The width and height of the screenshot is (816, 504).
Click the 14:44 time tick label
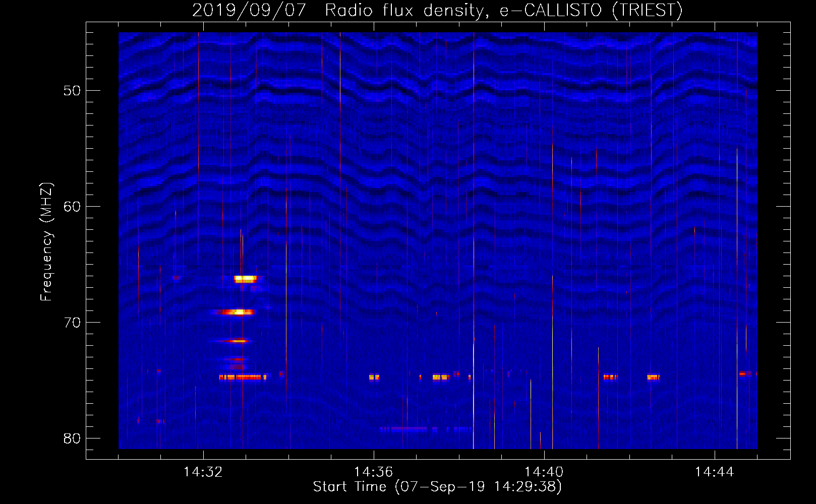(x=715, y=472)
